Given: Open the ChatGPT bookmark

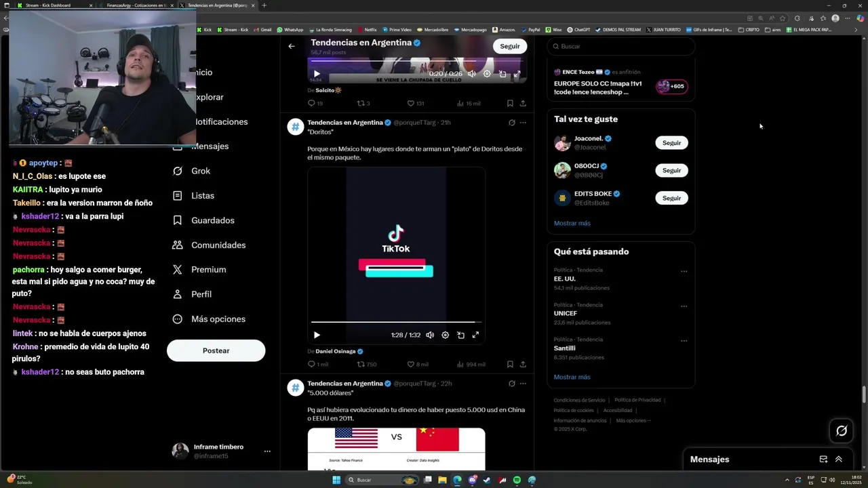Looking at the screenshot, I should 578,30.
